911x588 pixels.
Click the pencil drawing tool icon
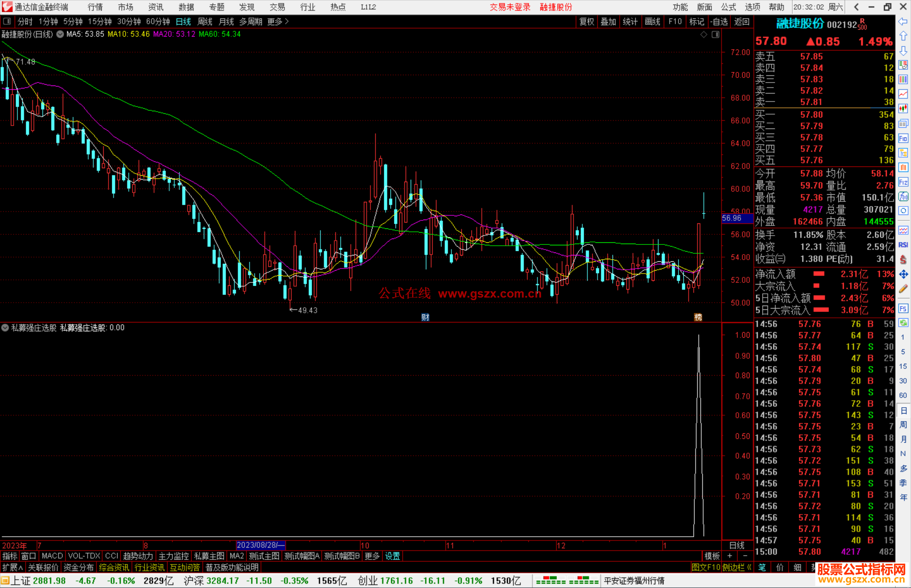click(x=903, y=289)
